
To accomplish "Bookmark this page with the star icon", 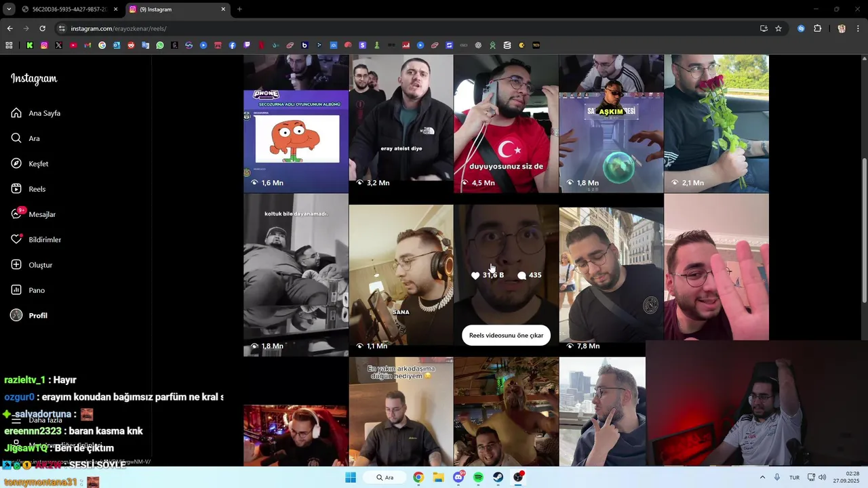I will [778, 28].
